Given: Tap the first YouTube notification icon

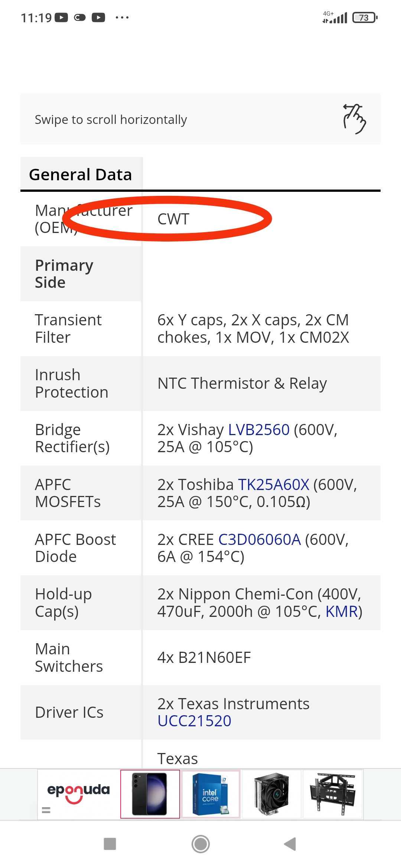Looking at the screenshot, I should (x=61, y=17).
